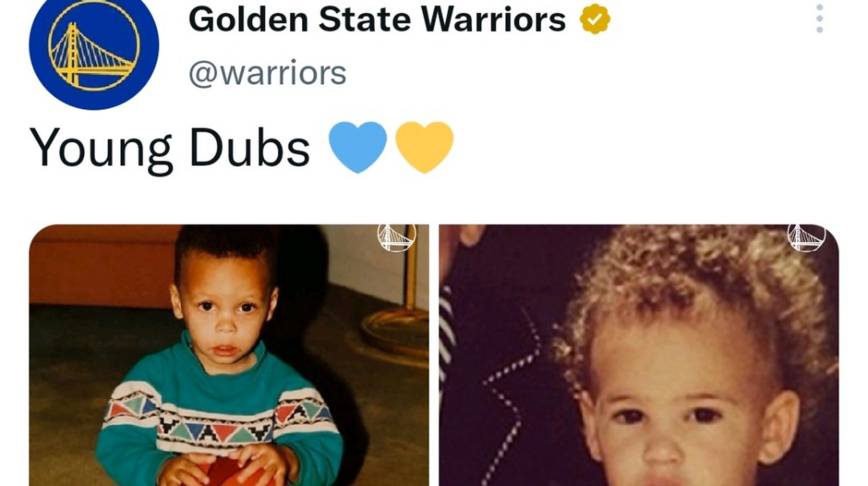Open the three-dot more options menu

[820, 19]
